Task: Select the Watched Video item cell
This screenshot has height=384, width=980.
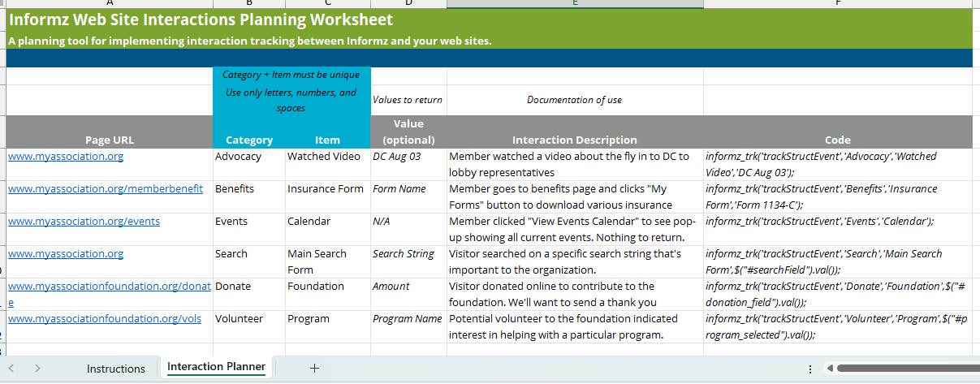Action: pos(328,164)
